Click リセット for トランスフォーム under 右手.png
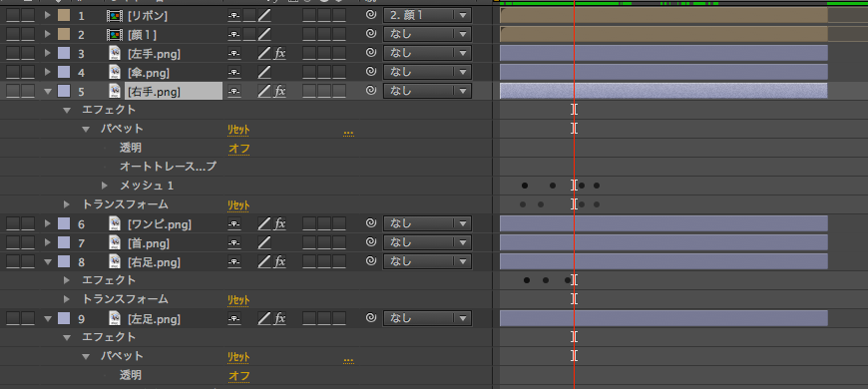The height and width of the screenshot is (389, 868). coord(238,205)
